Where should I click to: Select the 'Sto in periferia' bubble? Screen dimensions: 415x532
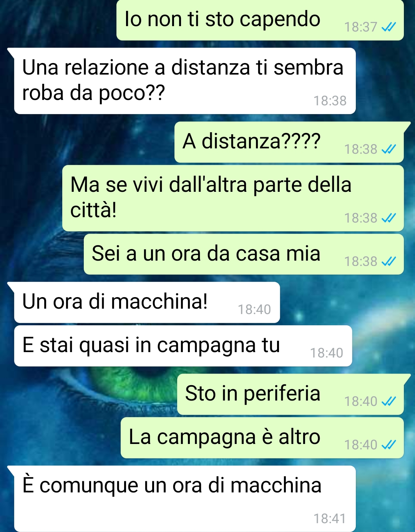click(x=290, y=394)
